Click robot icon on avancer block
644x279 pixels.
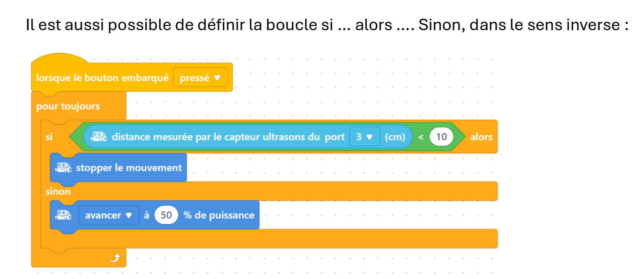pos(64,215)
